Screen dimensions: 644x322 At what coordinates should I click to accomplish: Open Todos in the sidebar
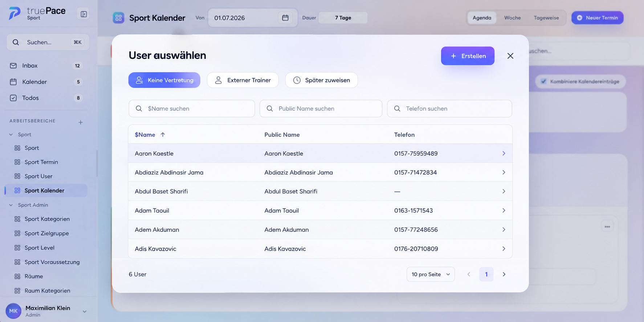tap(46, 98)
